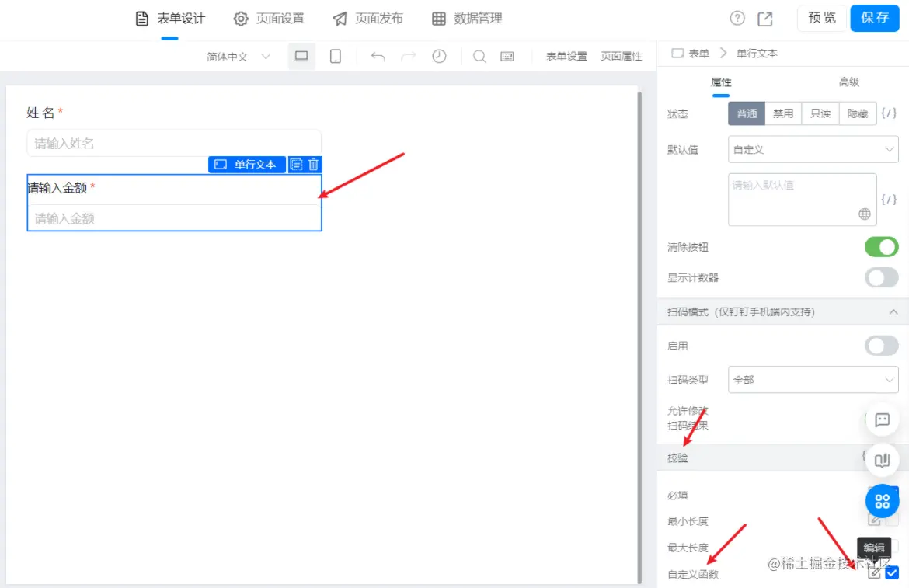909x588 pixels.
Task: Switch to the 数据管理 tab
Action: (465, 19)
